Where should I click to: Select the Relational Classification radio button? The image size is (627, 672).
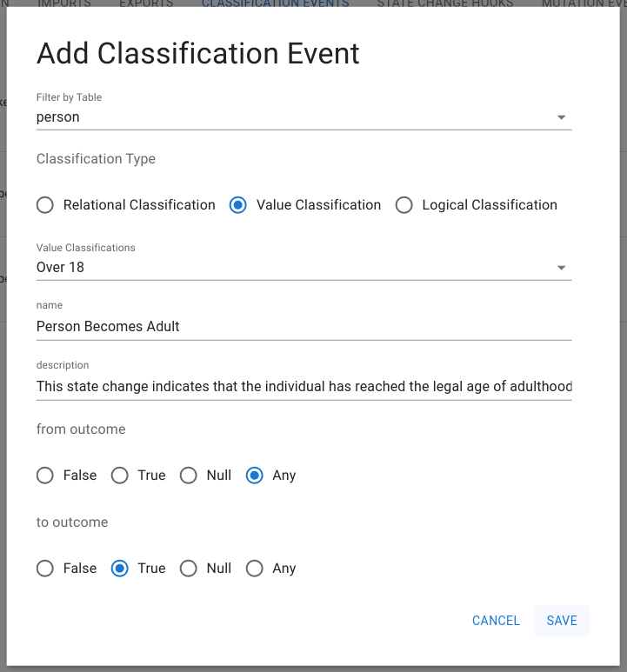pos(44,205)
